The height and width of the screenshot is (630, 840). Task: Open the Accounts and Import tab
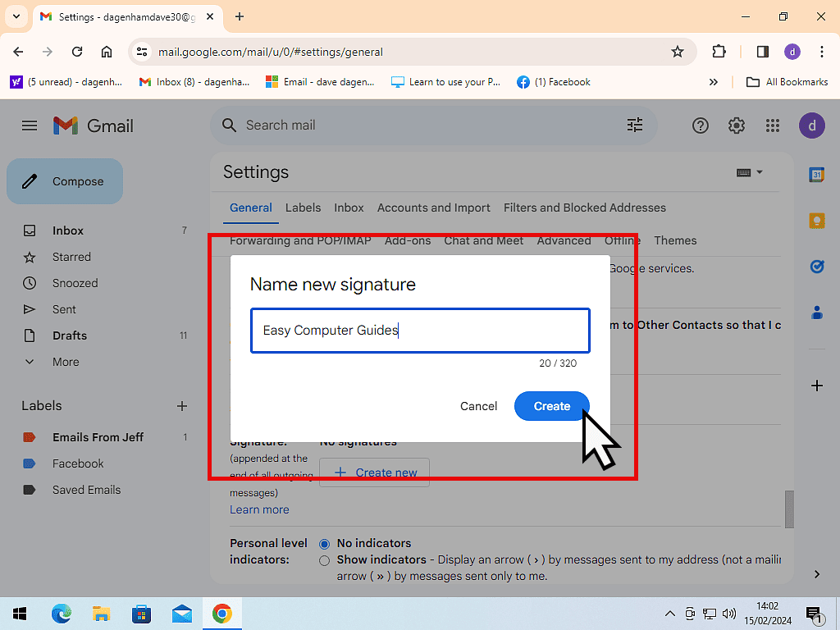433,208
